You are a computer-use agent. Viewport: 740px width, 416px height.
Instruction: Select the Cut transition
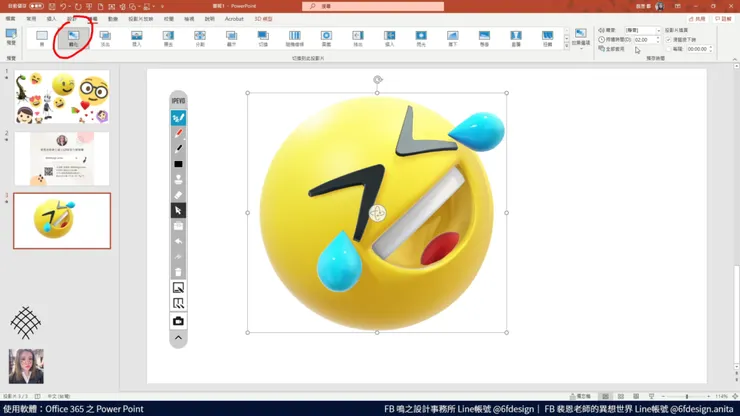click(263, 38)
